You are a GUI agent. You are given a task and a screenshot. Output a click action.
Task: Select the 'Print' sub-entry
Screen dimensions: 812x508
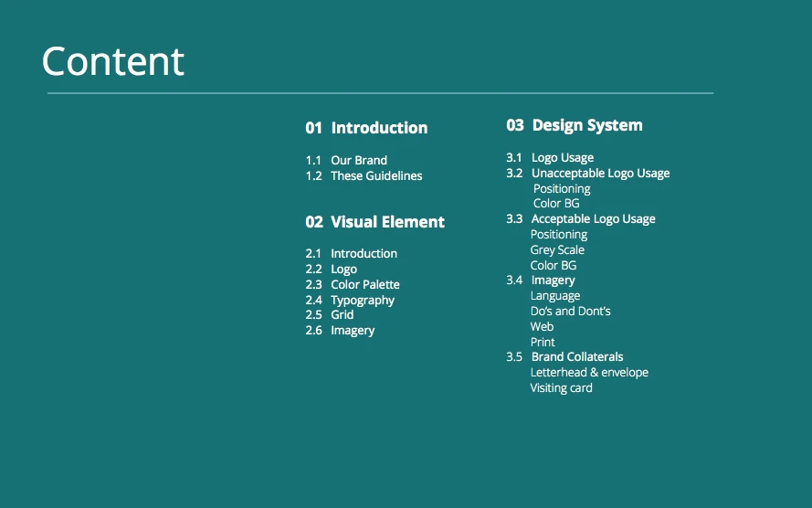(543, 343)
